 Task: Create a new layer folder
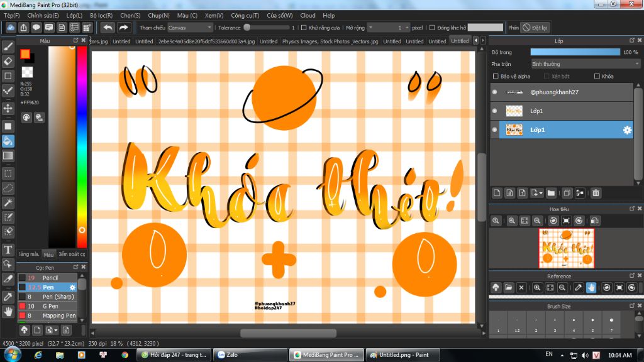(551, 193)
